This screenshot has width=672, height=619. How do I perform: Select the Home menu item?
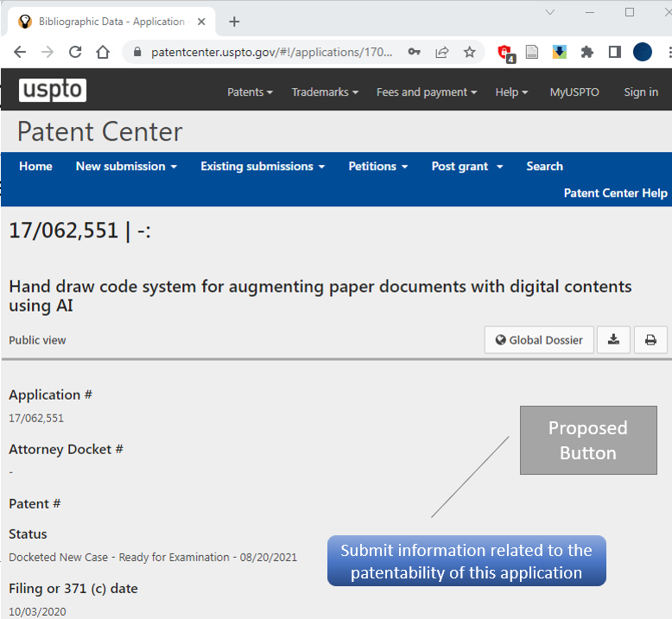point(35,167)
